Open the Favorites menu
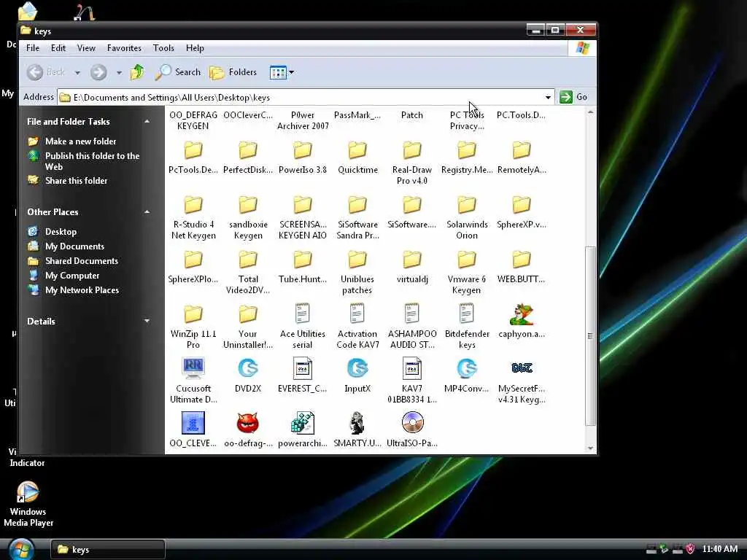Screen dimensions: 747x560 (x=124, y=48)
